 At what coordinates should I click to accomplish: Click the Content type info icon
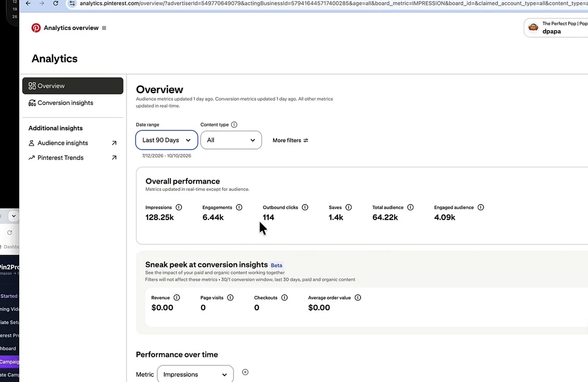click(x=234, y=125)
